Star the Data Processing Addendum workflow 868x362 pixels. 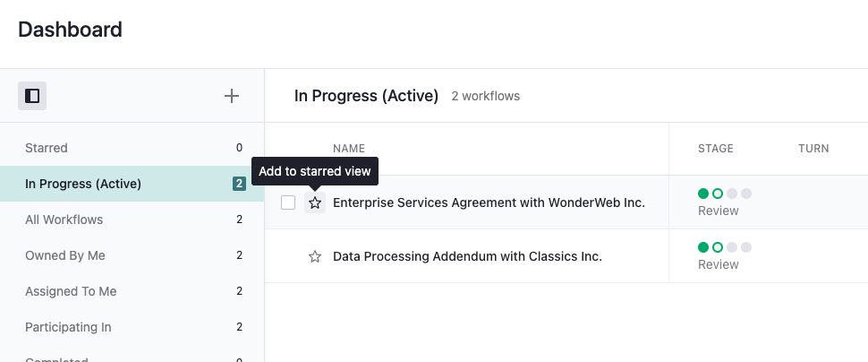click(x=315, y=256)
